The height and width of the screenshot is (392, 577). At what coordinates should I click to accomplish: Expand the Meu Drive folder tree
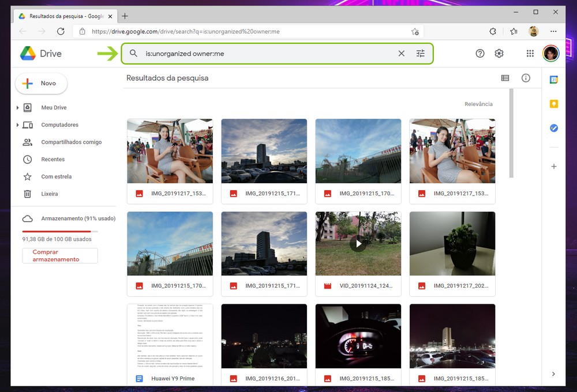tap(18, 108)
